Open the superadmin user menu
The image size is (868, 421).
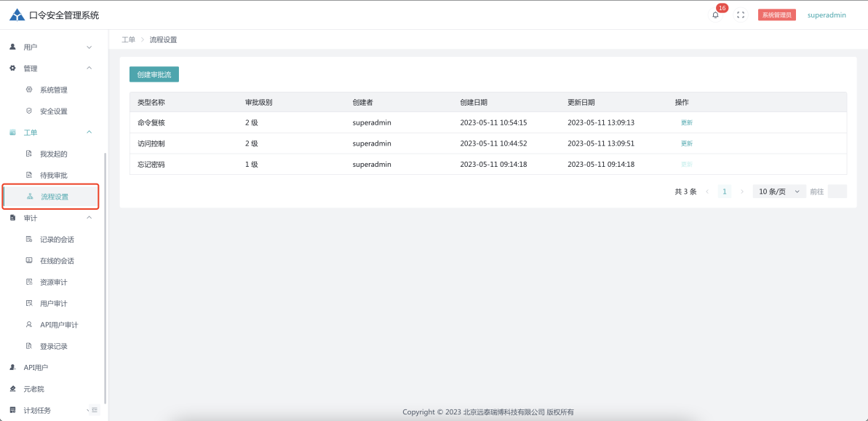point(827,15)
